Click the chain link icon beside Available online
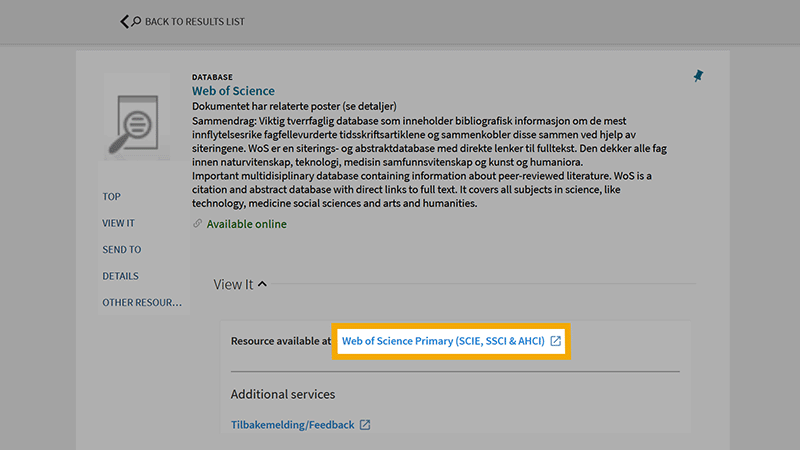Screen dimensions: 800x450 click(x=198, y=224)
